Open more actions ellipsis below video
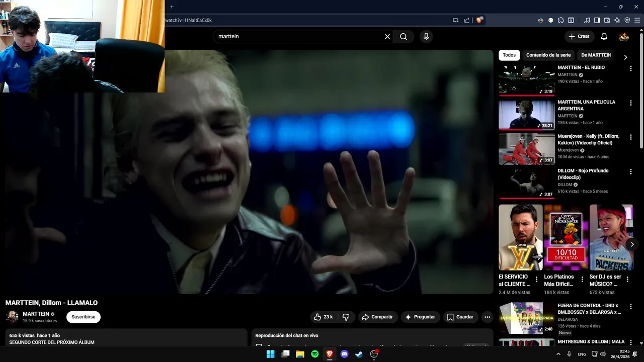 [487, 317]
